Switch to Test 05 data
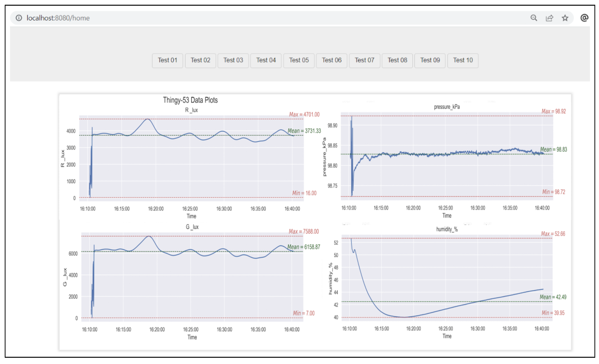The height and width of the screenshot is (364, 599). (299, 60)
